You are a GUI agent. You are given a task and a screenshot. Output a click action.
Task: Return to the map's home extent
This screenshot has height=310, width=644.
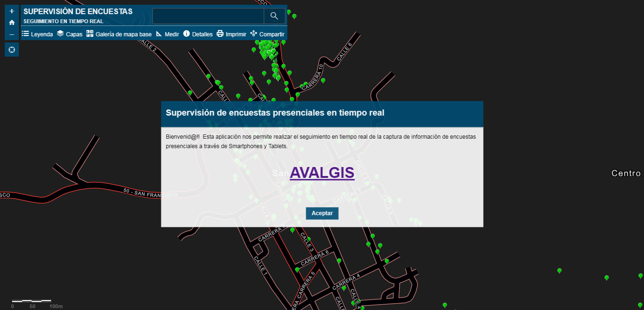(x=12, y=22)
